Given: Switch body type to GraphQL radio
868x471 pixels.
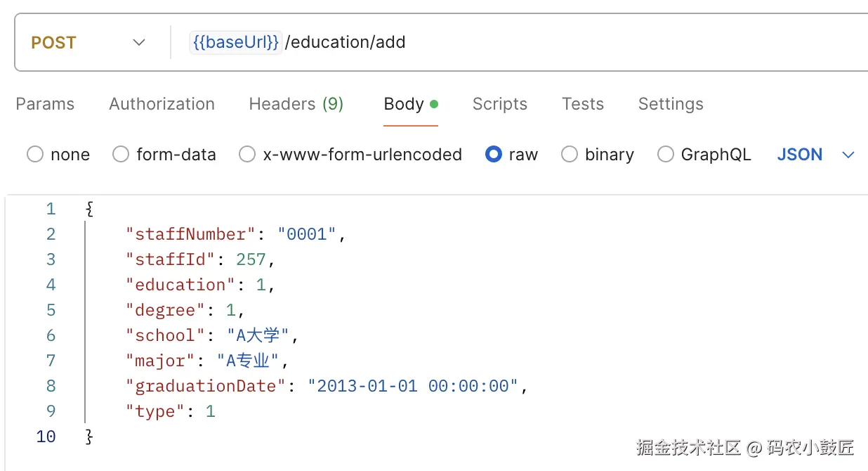Looking at the screenshot, I should coord(665,155).
